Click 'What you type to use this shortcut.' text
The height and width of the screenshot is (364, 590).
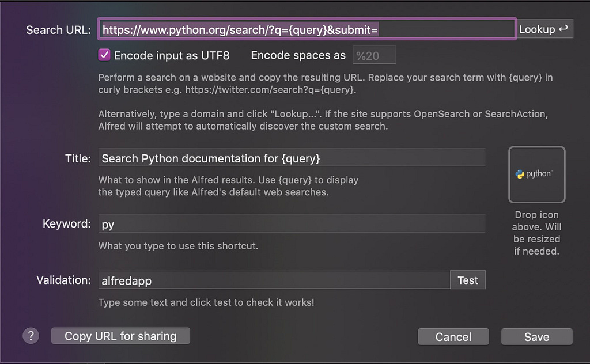coord(178,246)
